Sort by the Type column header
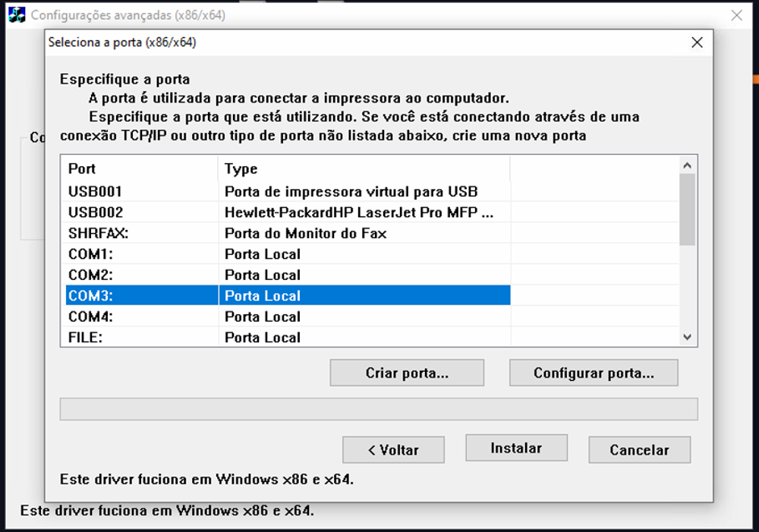The width and height of the screenshot is (759, 532). pyautogui.click(x=364, y=168)
